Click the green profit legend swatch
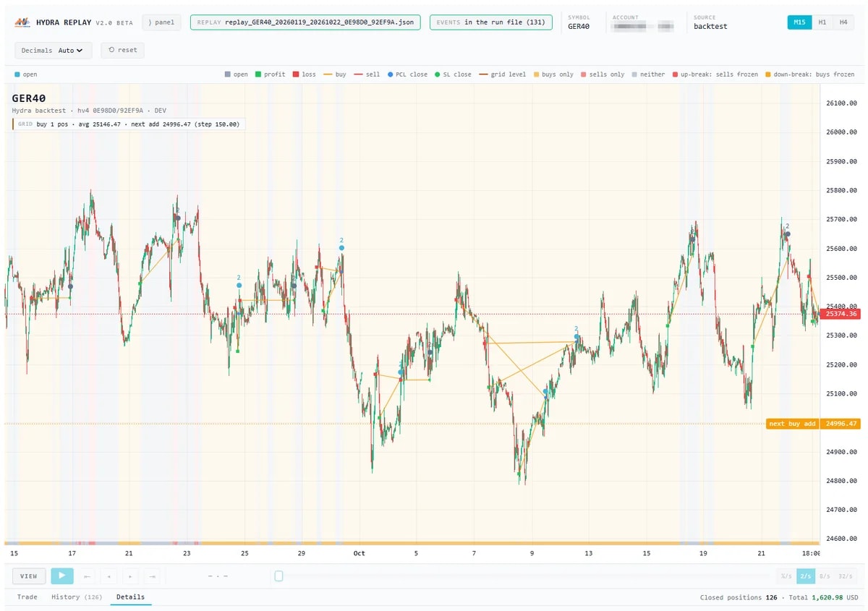The height and width of the screenshot is (611, 868). pos(258,74)
